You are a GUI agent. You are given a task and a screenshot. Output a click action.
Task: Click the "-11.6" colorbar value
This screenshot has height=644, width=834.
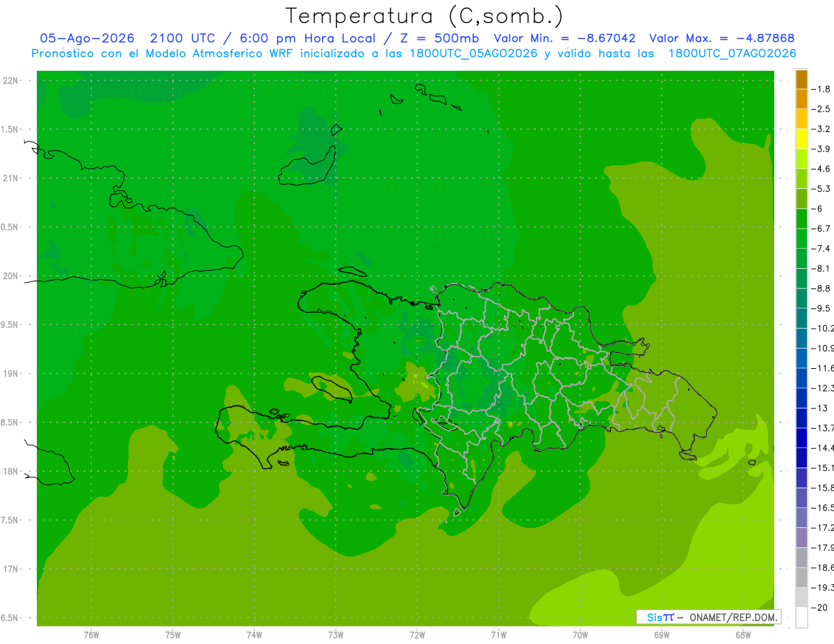[x=823, y=368]
